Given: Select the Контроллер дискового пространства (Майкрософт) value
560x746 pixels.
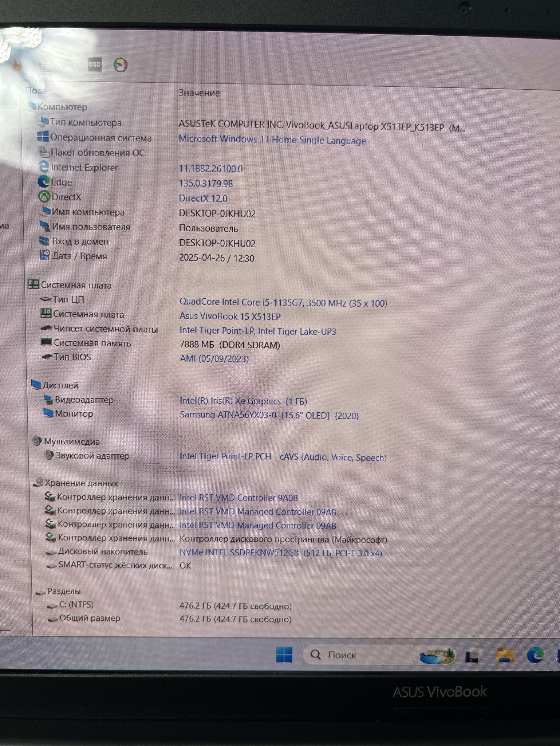Looking at the screenshot, I should tap(283, 539).
